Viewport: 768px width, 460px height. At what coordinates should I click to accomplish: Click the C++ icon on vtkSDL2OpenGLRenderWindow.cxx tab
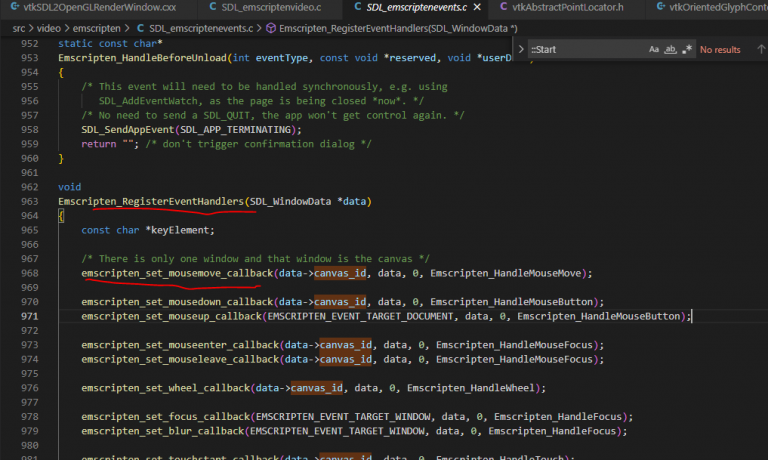[15, 7]
